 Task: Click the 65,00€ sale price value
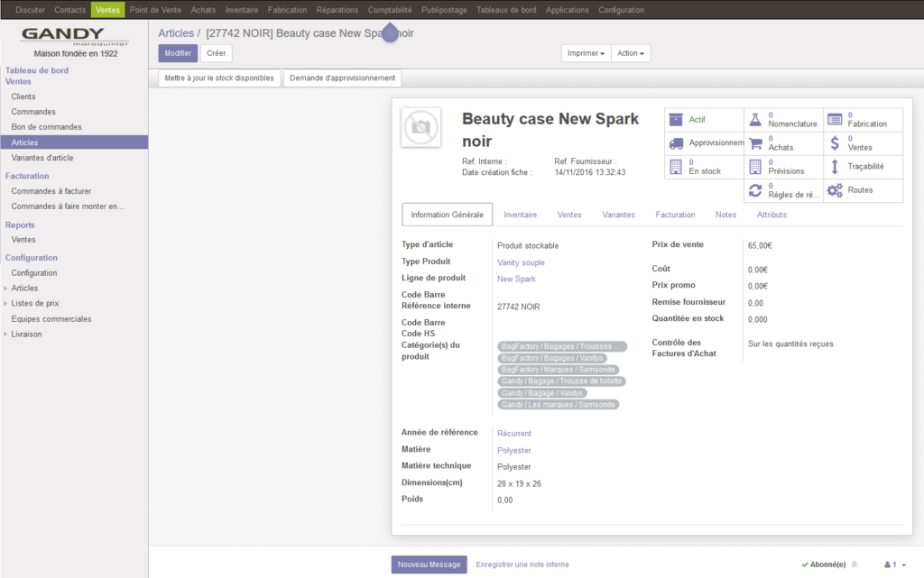(x=760, y=245)
